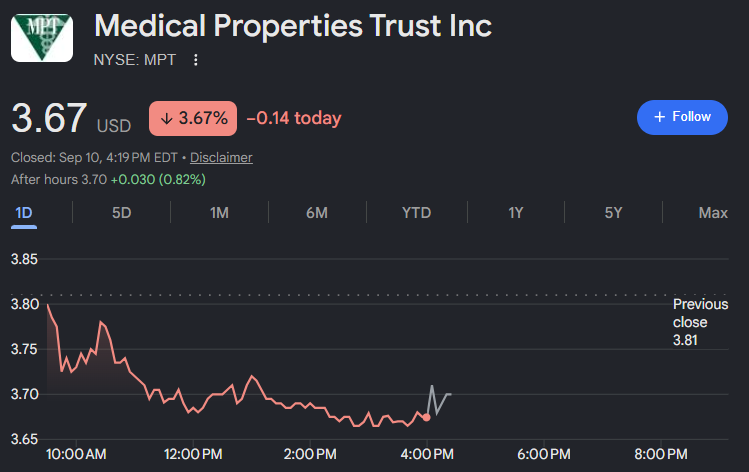Click the closing price dot on chart
This screenshot has height=472, width=749.
(x=427, y=418)
